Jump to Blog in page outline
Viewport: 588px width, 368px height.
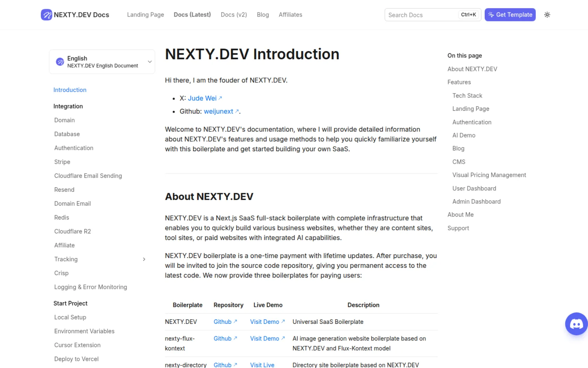458,149
